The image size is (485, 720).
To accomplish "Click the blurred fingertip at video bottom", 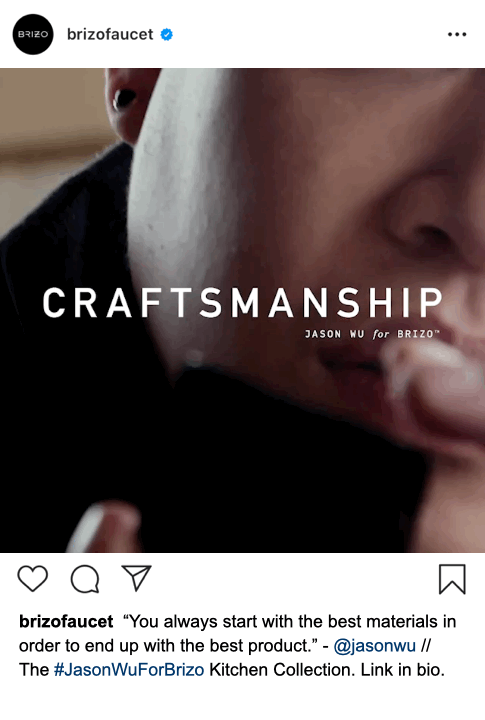I will point(103,528).
